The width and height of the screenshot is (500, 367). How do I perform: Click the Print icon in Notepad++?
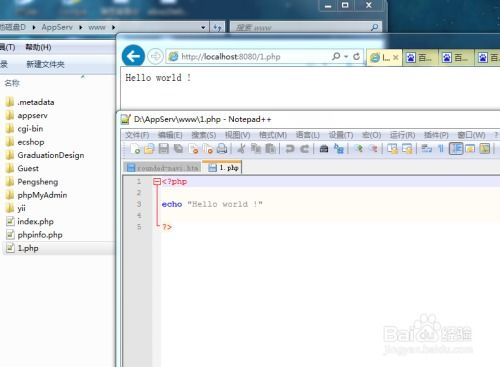(222, 149)
